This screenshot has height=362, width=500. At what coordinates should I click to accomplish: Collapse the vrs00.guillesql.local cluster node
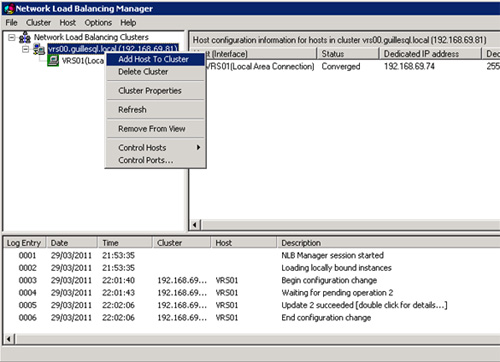(26, 49)
